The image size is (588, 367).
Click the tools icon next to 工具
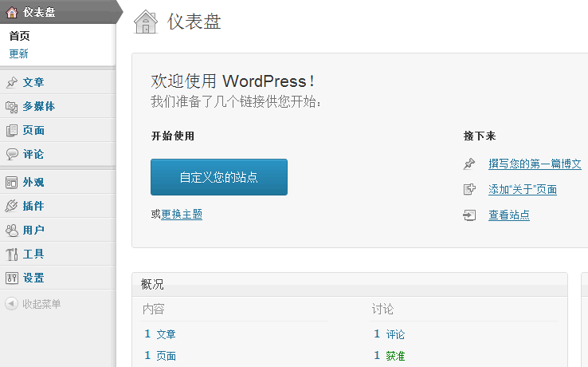[x=12, y=255]
